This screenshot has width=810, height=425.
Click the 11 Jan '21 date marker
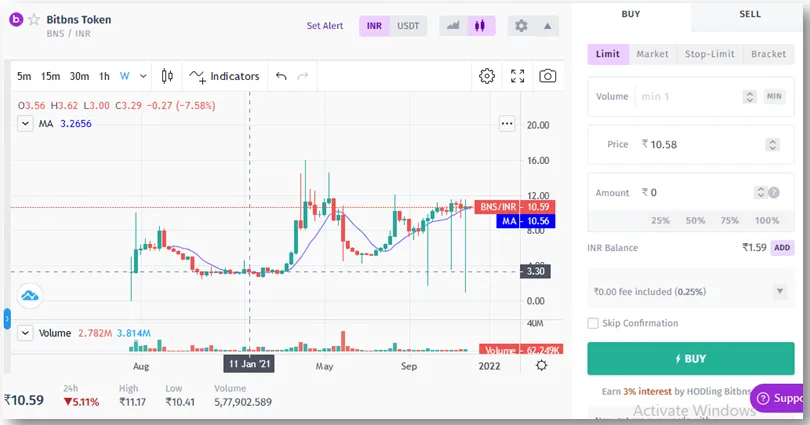(250, 364)
